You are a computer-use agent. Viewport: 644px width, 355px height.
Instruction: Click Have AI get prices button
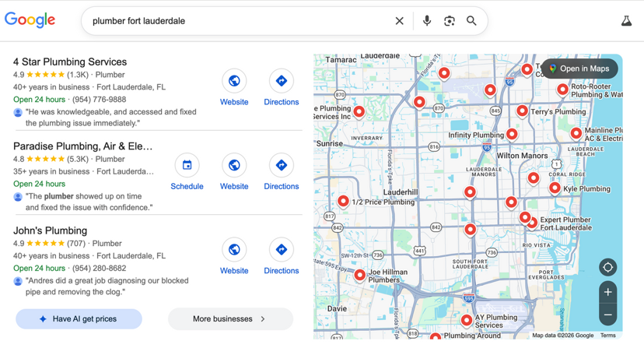point(79,319)
